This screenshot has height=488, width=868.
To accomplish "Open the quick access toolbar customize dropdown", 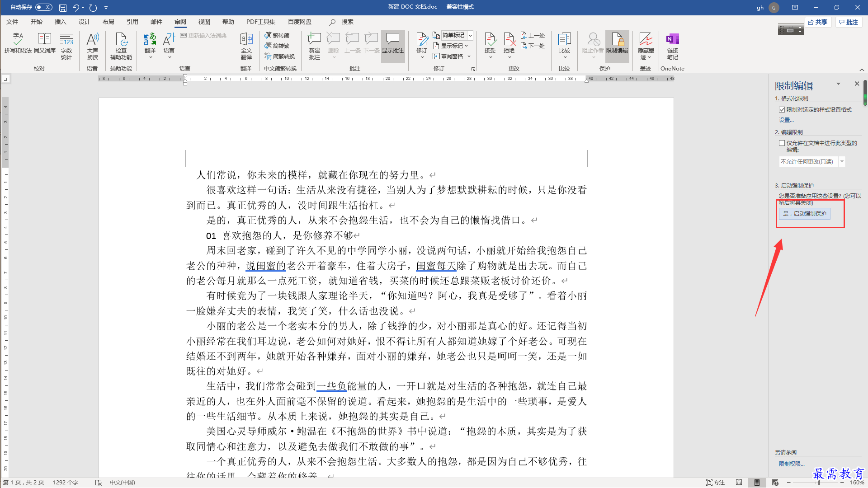I will pos(106,8).
